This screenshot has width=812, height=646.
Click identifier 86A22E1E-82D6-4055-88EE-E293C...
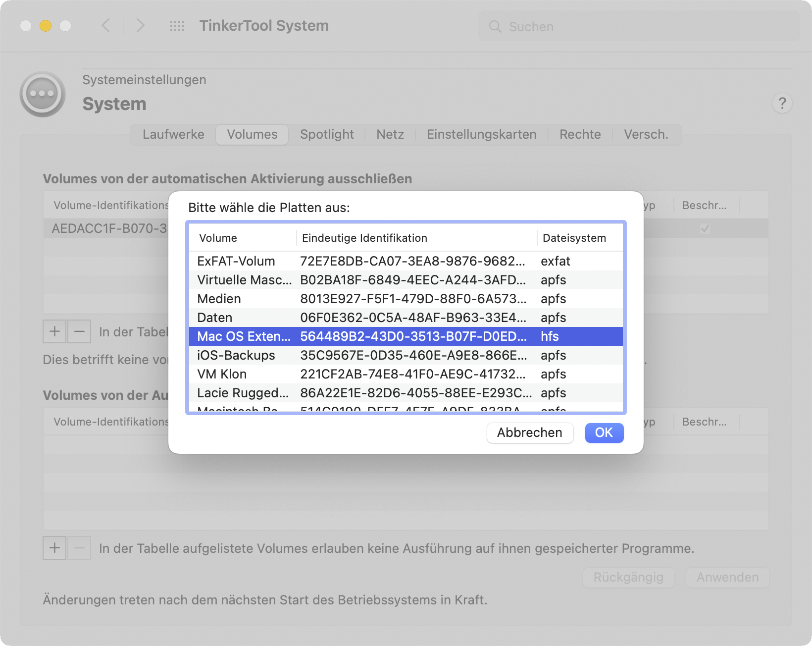coord(416,393)
